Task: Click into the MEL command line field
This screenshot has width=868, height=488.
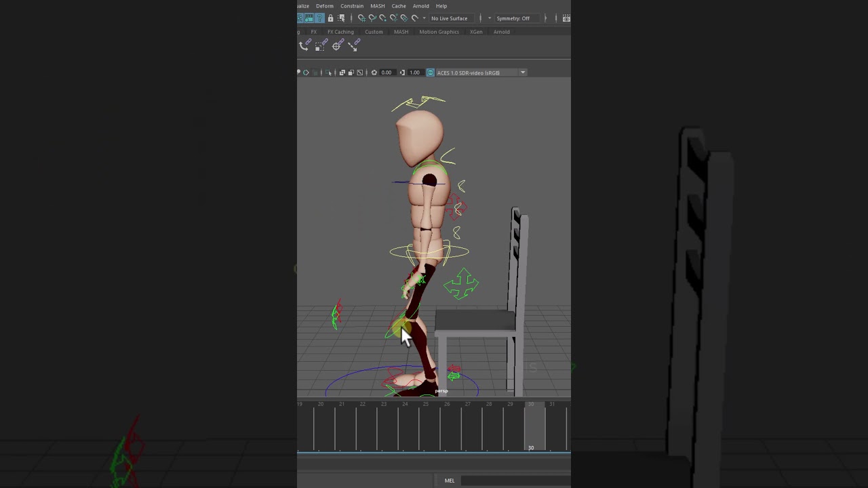Action: (x=515, y=481)
